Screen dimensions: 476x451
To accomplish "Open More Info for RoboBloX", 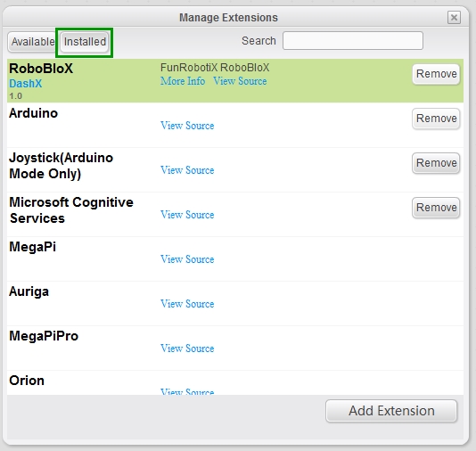I will coord(183,81).
